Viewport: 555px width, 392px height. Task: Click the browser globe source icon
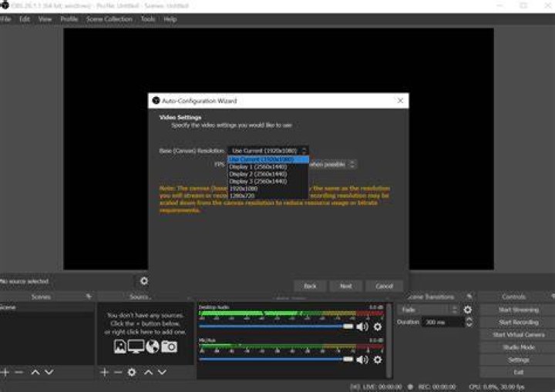tap(153, 347)
